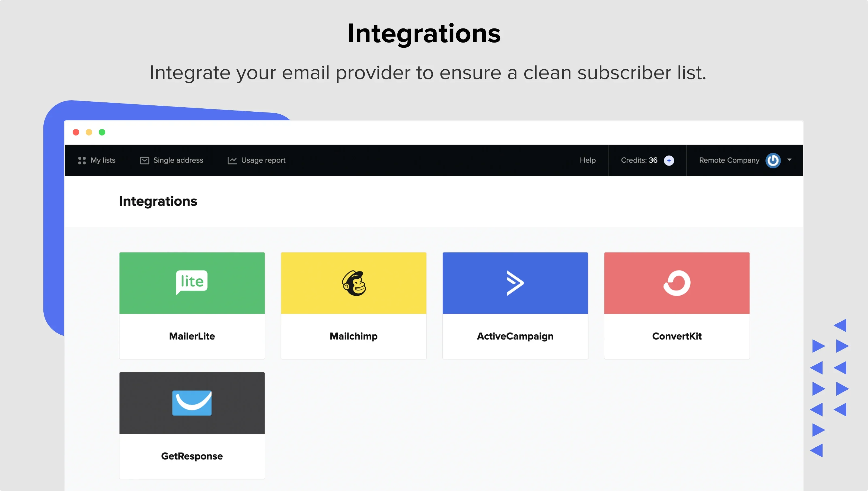868x491 pixels.
Task: Click the My lists grid icon
Action: 82,160
